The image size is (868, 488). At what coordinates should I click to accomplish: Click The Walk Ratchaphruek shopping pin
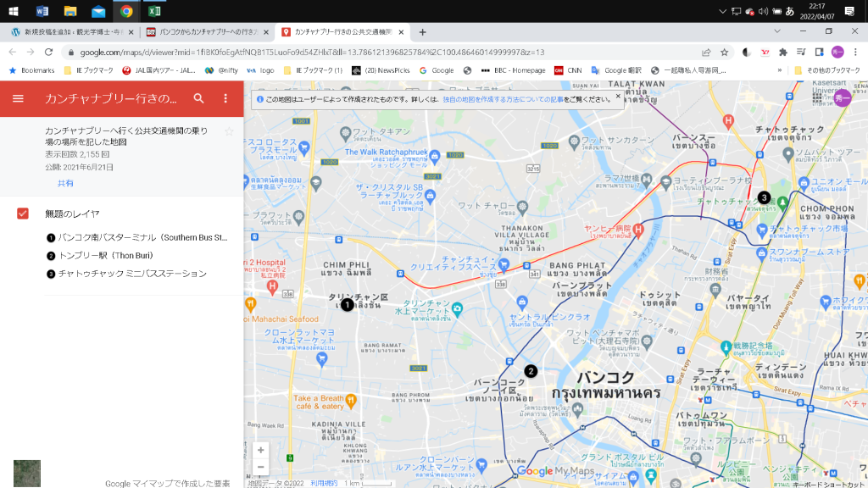click(435, 157)
